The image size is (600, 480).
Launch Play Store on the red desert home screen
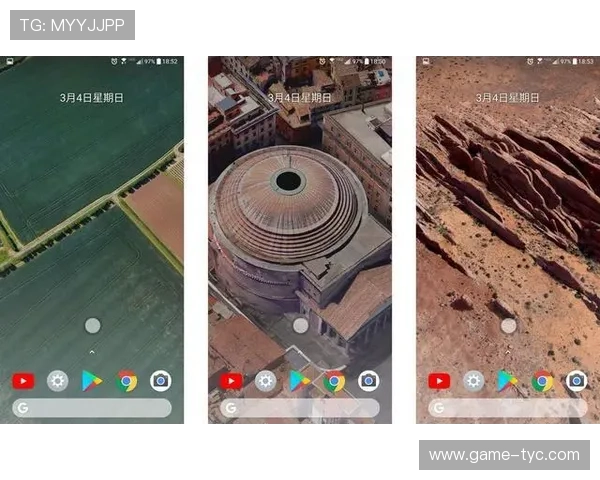click(508, 381)
